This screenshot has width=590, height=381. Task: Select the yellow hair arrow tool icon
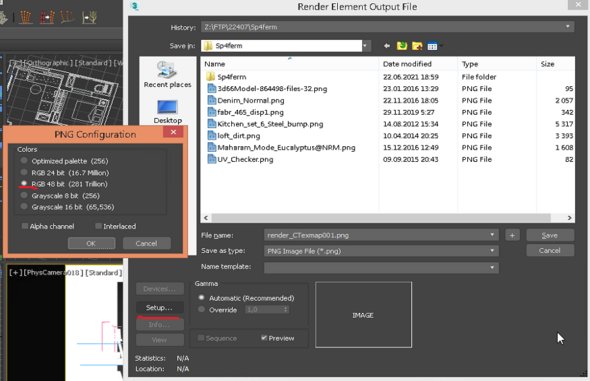(x=90, y=17)
